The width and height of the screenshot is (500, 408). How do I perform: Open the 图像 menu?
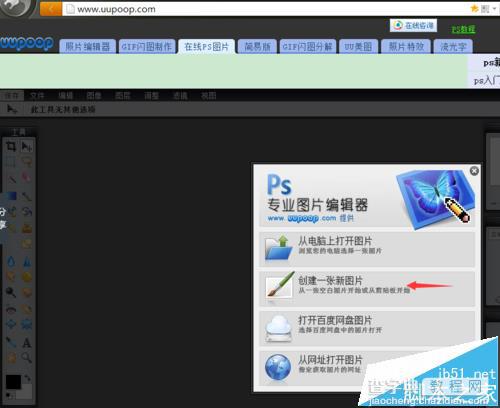pos(94,96)
